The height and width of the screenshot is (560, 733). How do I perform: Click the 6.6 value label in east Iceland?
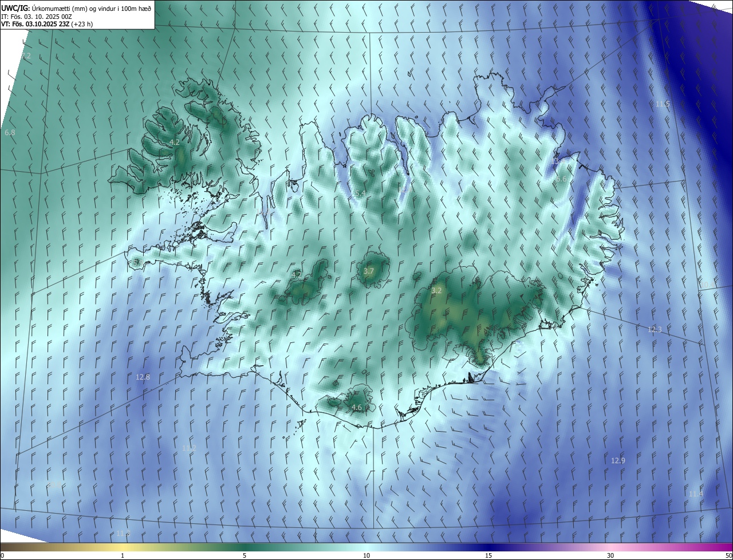pos(561,179)
